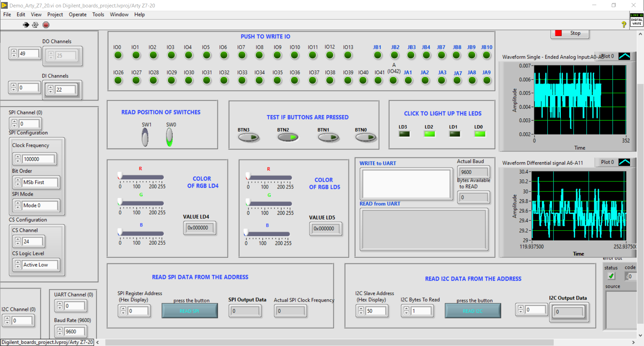Click the BTN3 button indicator
The image size is (644, 346).
pos(248,137)
